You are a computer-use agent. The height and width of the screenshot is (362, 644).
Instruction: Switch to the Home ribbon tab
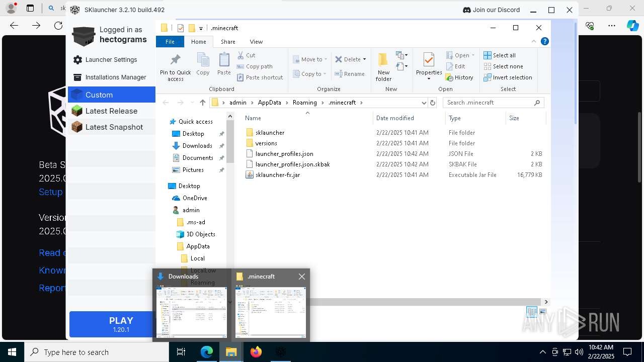tap(198, 42)
